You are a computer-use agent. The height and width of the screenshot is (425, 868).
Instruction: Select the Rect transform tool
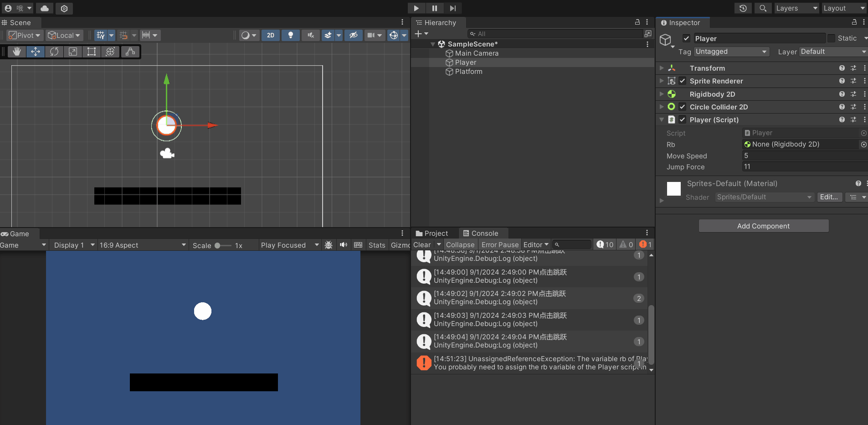point(92,52)
